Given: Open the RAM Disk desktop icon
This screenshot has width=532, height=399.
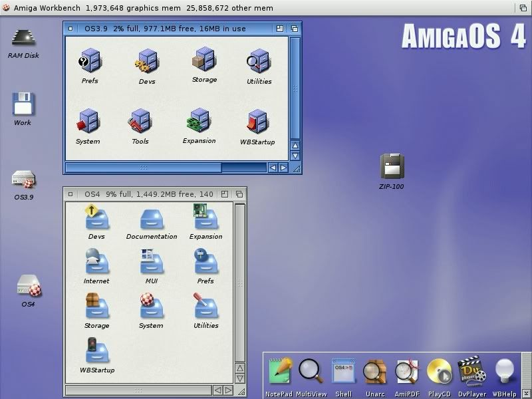Looking at the screenshot, I should tap(23, 44).
